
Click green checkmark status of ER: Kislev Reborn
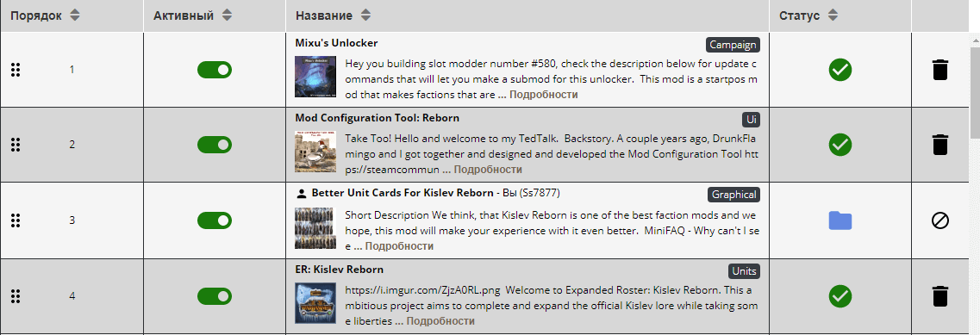(840, 295)
